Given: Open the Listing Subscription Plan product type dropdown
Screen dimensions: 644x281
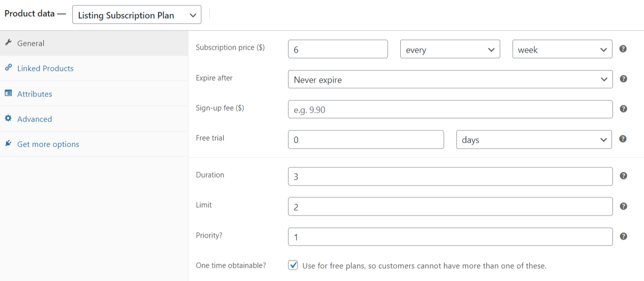Looking at the screenshot, I should (x=137, y=15).
